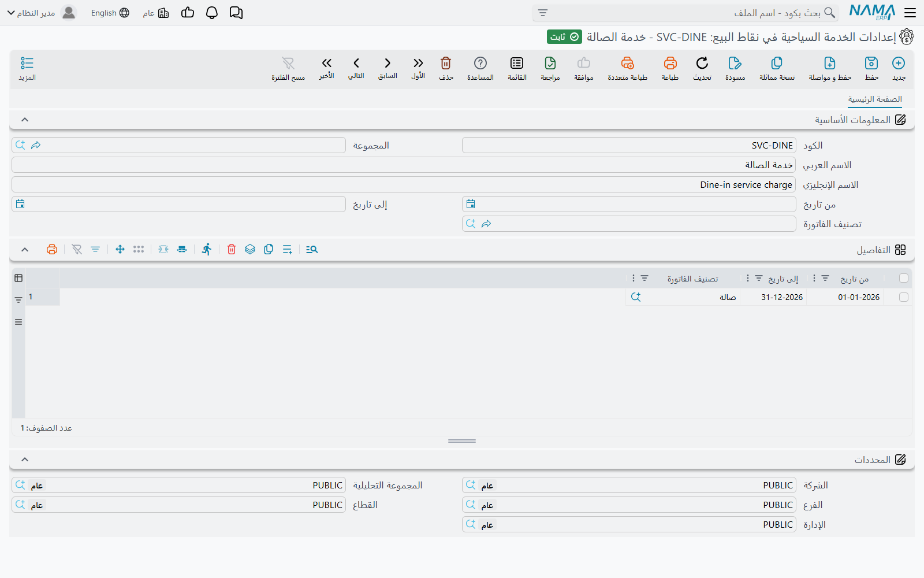Select the الصفحة الرئيسية tab

tap(875, 99)
